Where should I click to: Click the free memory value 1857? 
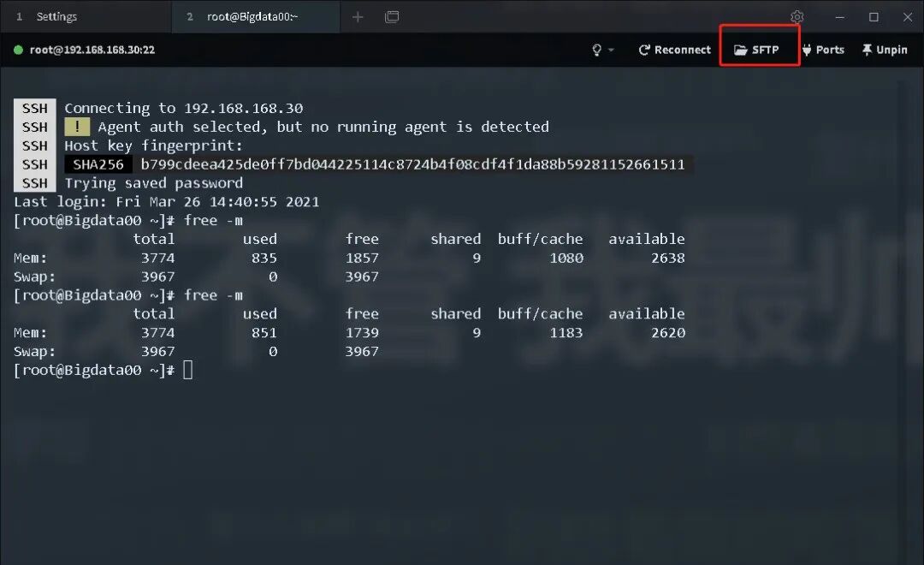(362, 259)
